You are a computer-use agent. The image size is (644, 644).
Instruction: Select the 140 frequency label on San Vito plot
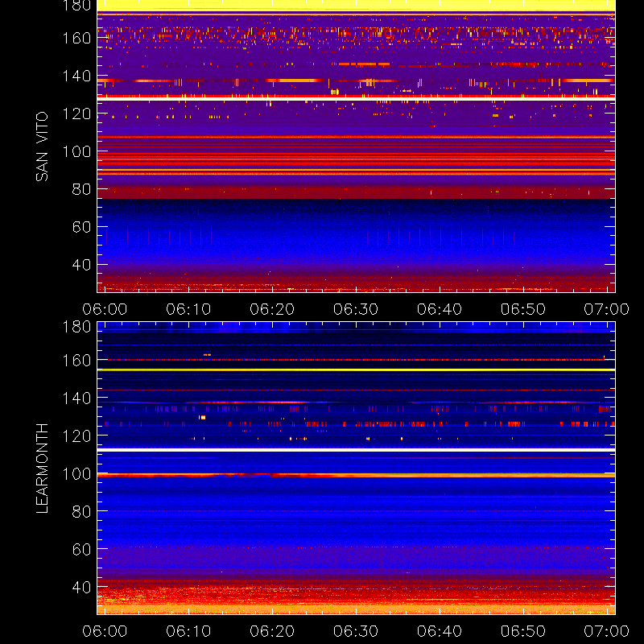coord(76,76)
